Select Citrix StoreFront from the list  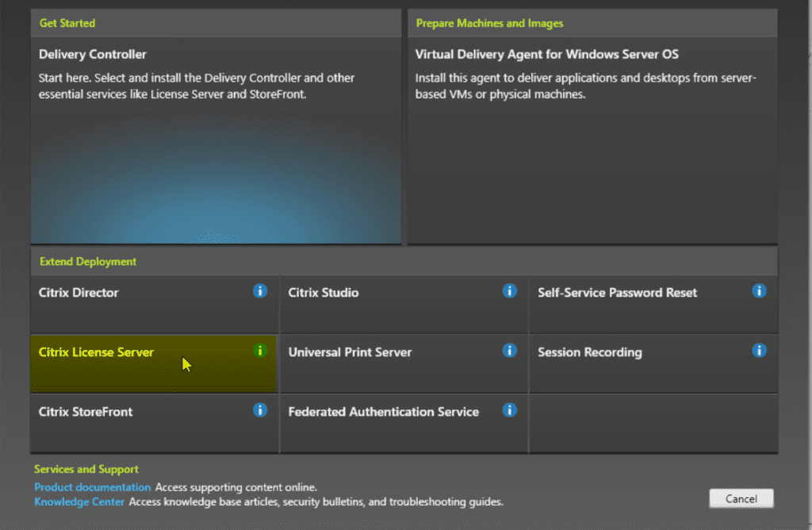[x=119, y=423]
